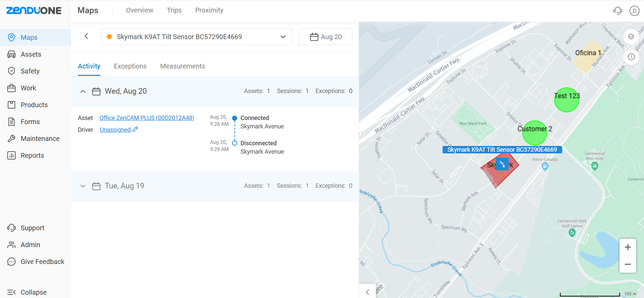Click the Connected timeline marker
The width and height of the screenshot is (644, 298).
(x=235, y=118)
